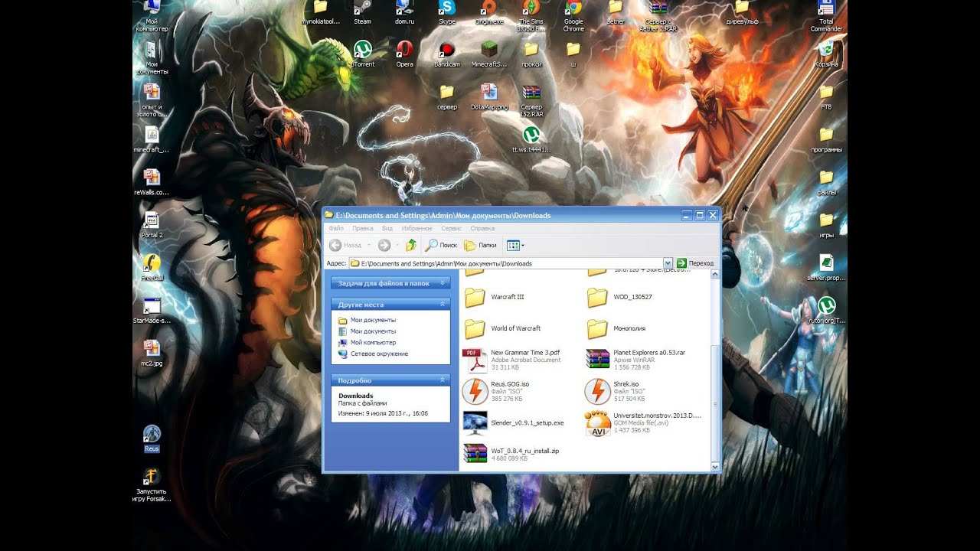Open the Steam desktop shortcut
The width and height of the screenshot is (980, 551).
pyautogui.click(x=362, y=12)
